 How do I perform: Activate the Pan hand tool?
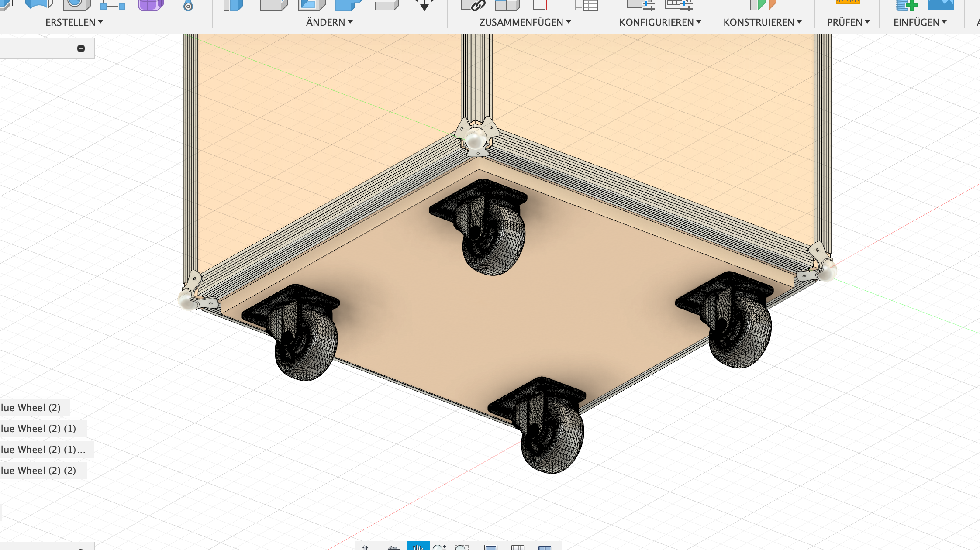418,547
